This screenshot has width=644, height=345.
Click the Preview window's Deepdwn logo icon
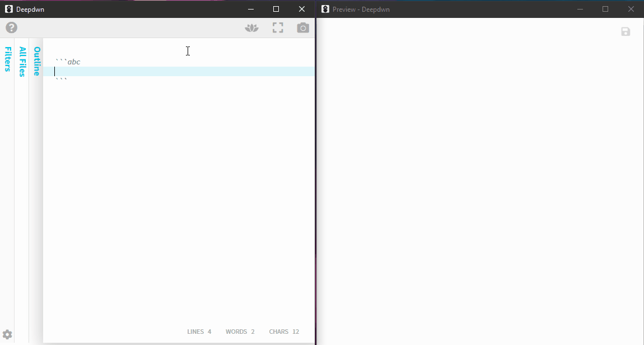coord(325,9)
